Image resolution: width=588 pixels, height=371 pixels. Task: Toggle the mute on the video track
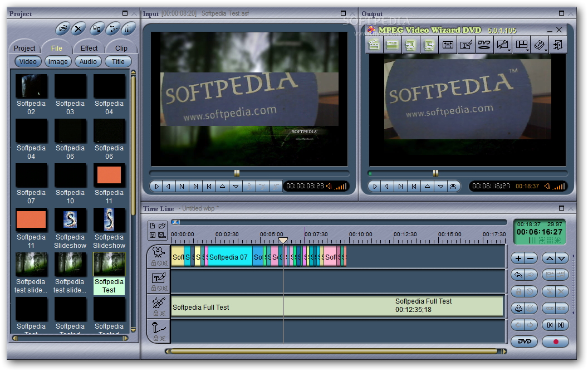(x=165, y=263)
